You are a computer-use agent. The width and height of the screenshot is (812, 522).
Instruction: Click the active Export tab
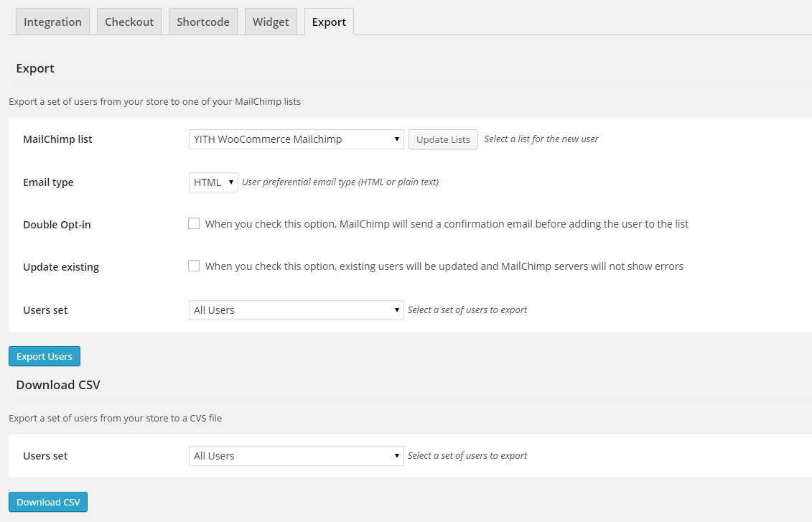(329, 22)
